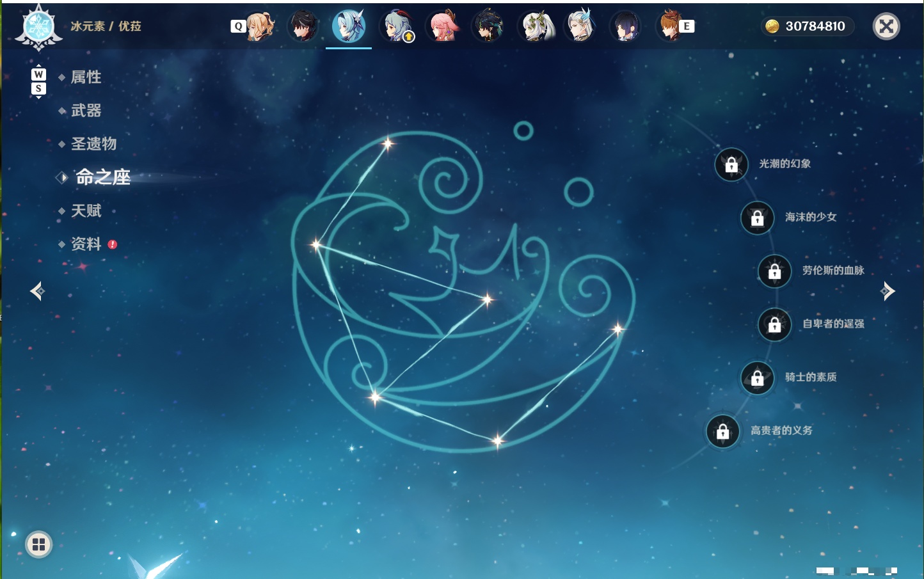Click the 冰元素 / 优菈 character title
The height and width of the screenshot is (579, 924).
[106, 26]
